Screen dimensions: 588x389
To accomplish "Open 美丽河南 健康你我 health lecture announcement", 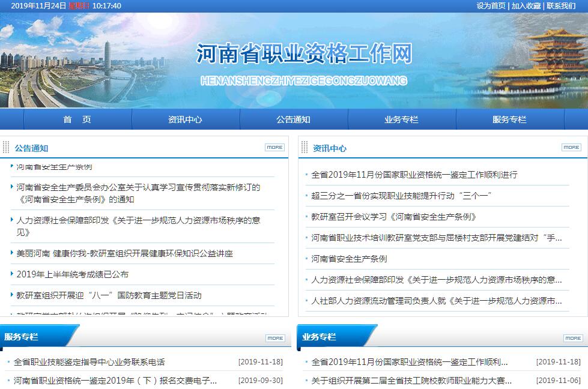I will click(x=124, y=253).
